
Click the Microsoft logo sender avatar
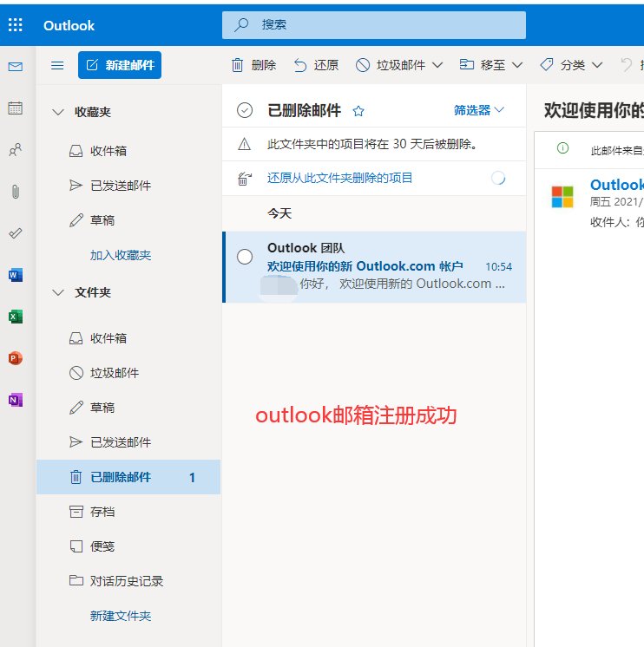coord(562,196)
